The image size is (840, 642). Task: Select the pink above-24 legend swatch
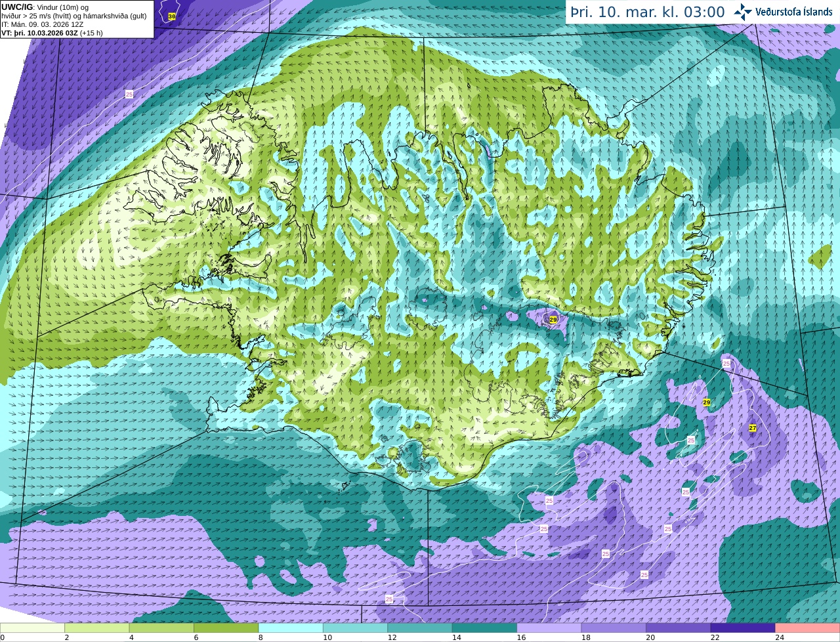pos(808,628)
